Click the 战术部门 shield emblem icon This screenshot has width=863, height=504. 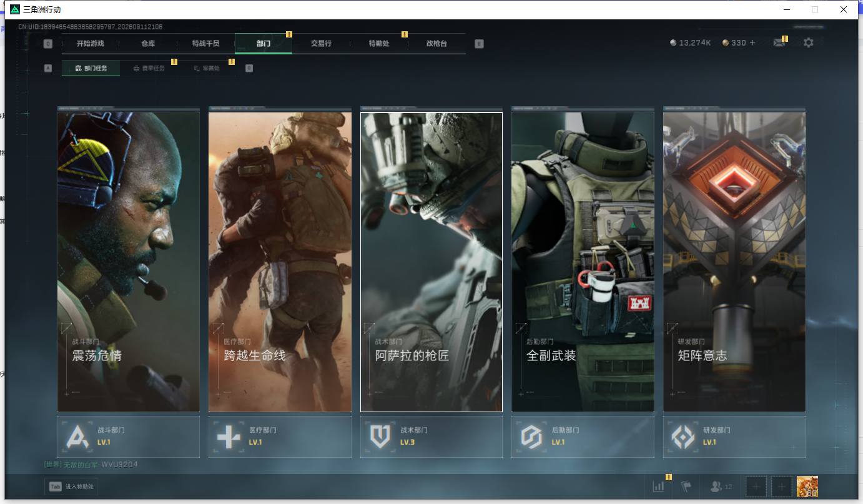point(380,437)
